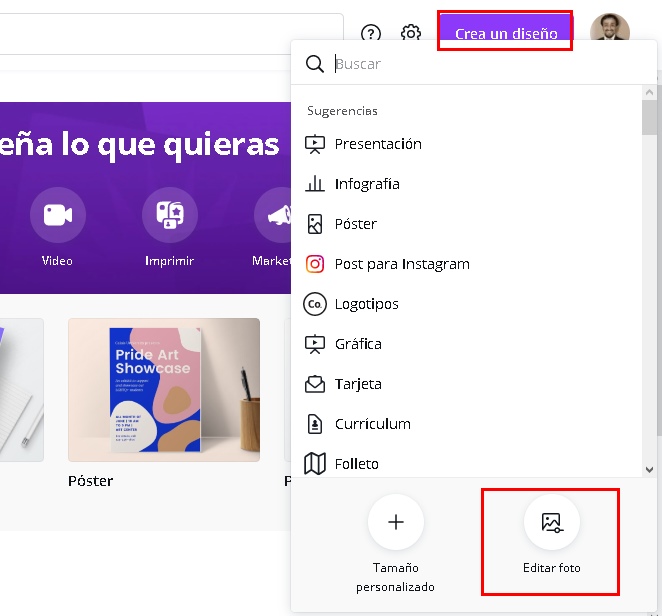Click the Editar foto label
Viewport: 662px width, 616px height.
point(551,568)
